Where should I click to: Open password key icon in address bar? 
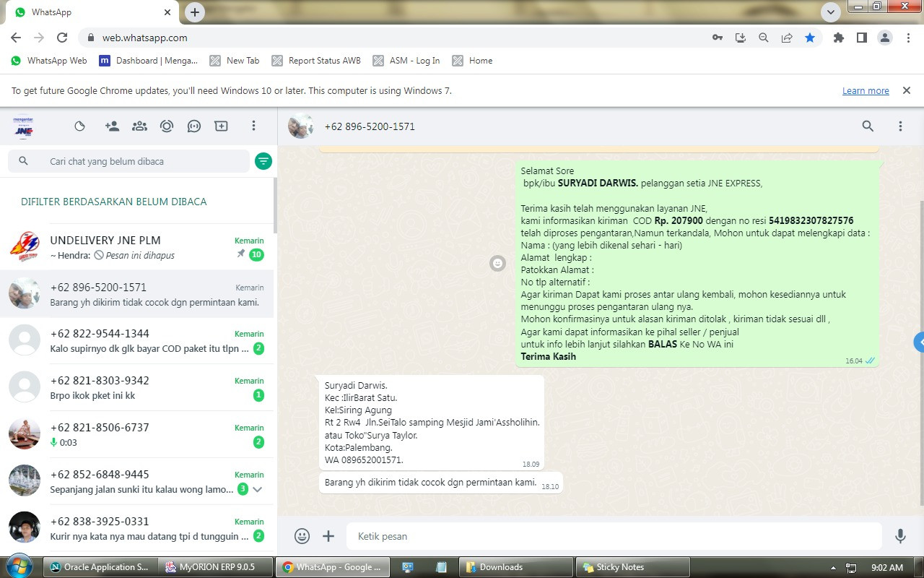click(718, 38)
